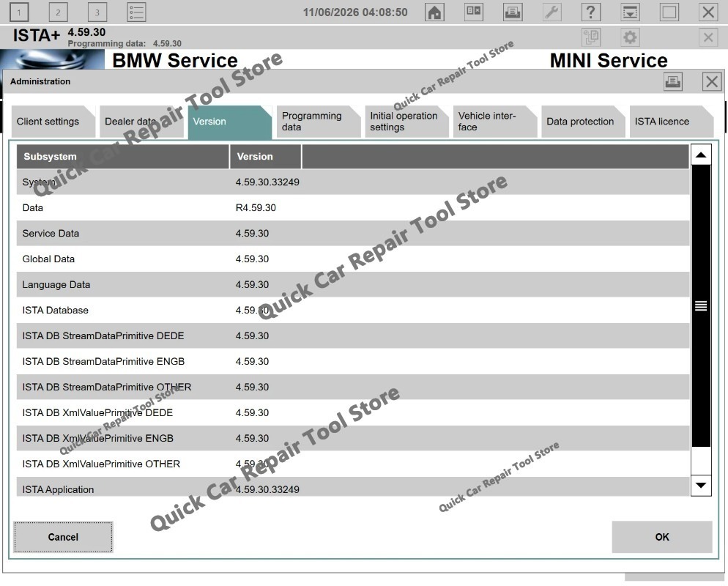Select numbered box 1 in toolbar
Screen dimensions: 728x586
[19, 12]
